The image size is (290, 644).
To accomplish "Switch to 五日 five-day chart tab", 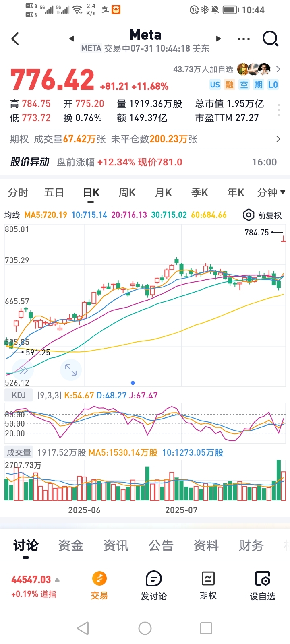I will click(54, 193).
